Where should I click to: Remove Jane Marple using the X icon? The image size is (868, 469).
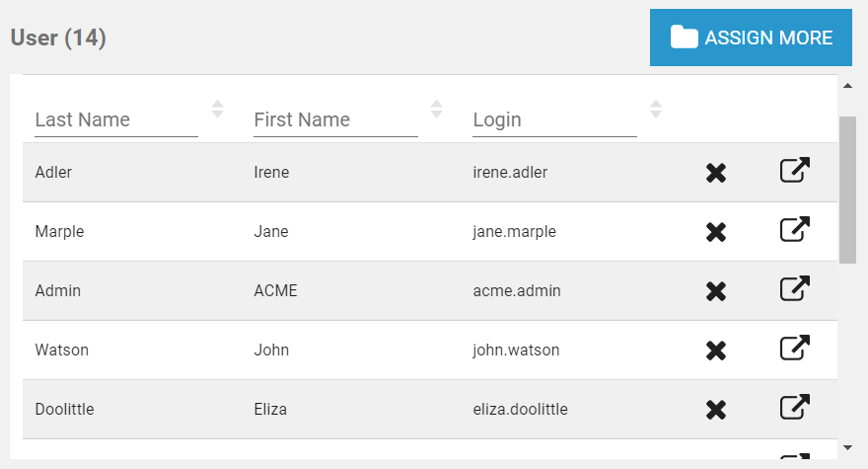pyautogui.click(x=716, y=232)
